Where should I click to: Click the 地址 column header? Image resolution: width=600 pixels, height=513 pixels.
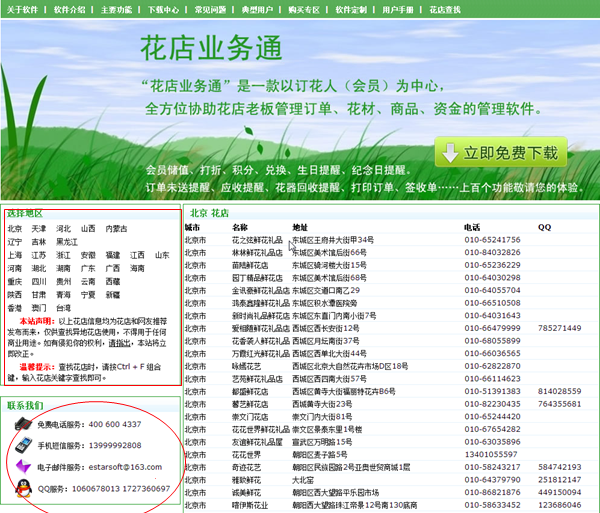(x=300, y=227)
